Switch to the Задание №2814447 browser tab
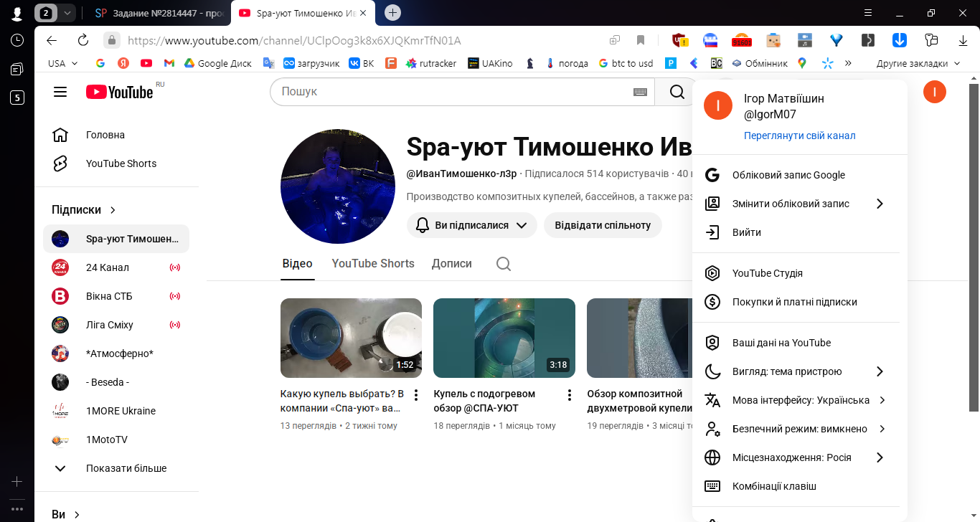 click(159, 13)
